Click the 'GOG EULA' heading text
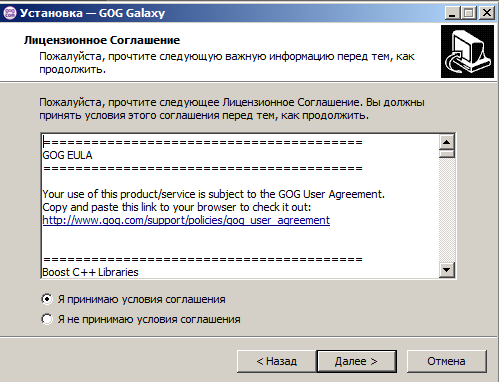This screenshot has height=382, width=499. point(67,155)
